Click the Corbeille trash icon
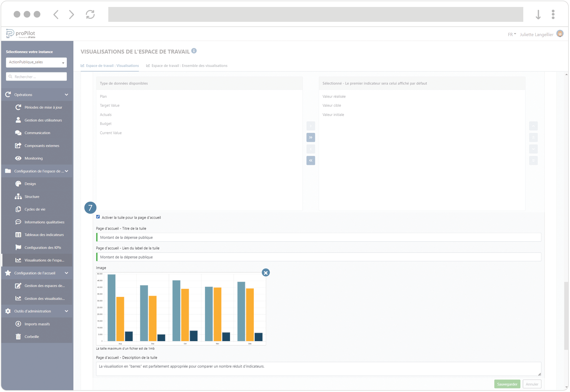 (x=18, y=337)
